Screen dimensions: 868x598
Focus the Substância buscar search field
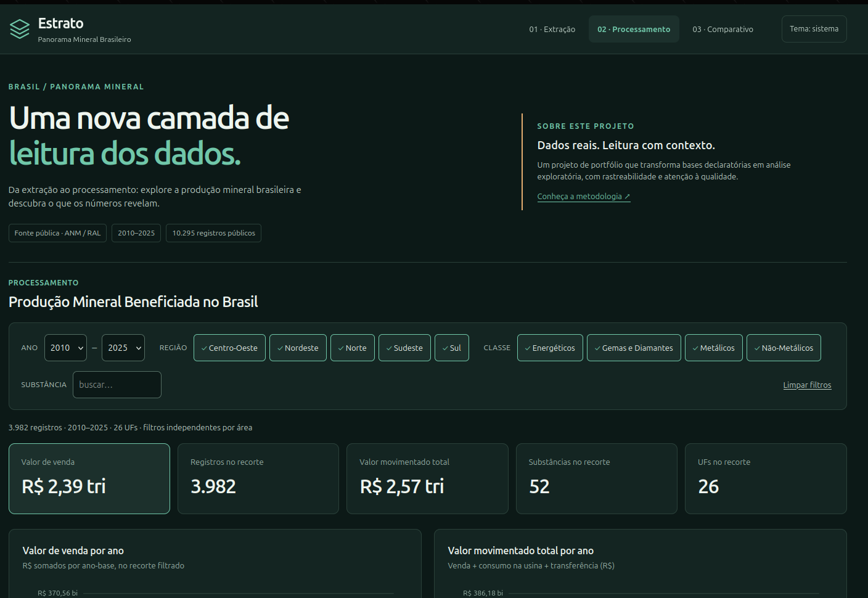click(x=117, y=385)
